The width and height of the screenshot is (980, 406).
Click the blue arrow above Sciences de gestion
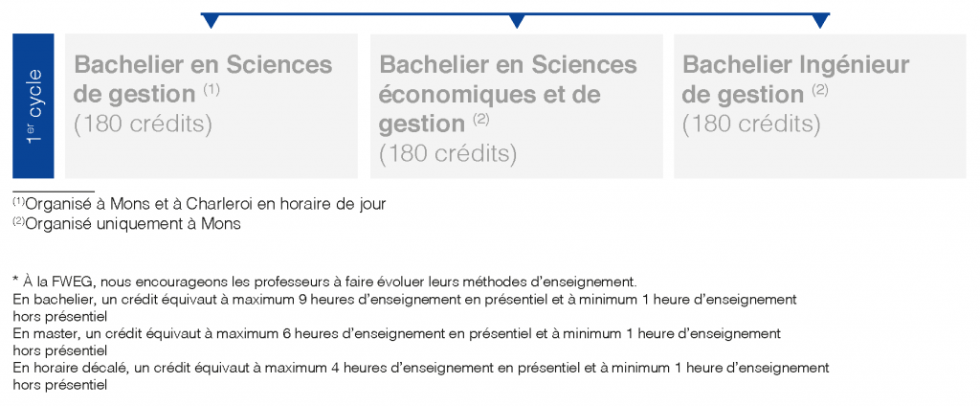click(212, 21)
